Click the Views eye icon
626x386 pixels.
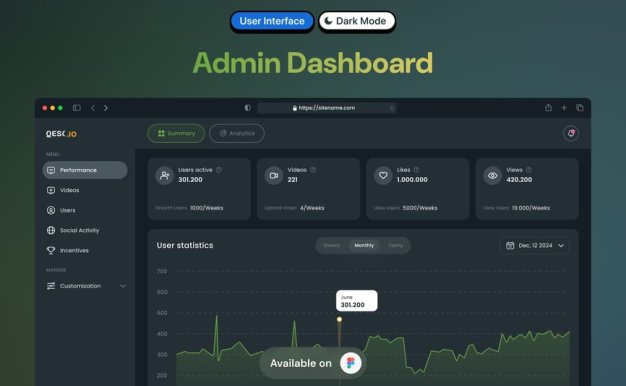click(x=492, y=176)
